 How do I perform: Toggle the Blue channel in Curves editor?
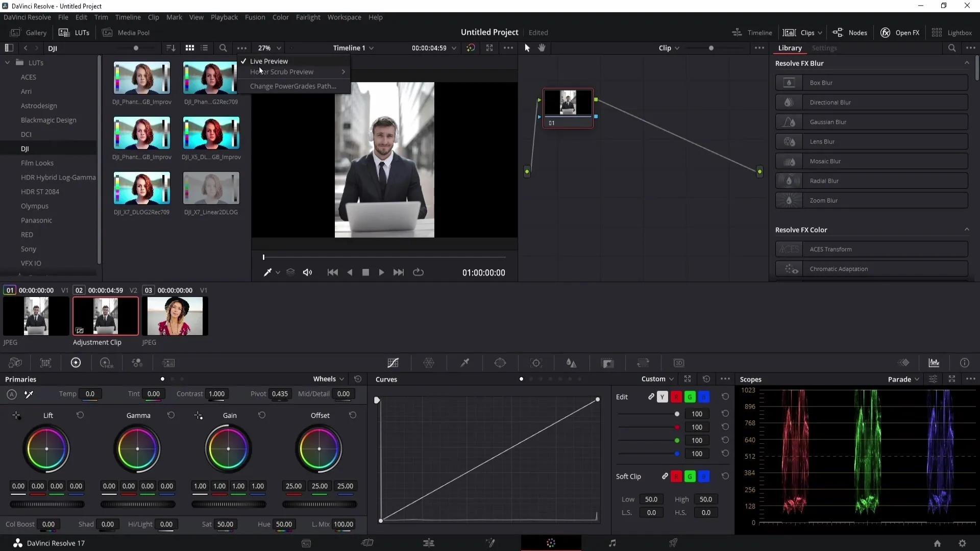[703, 396]
